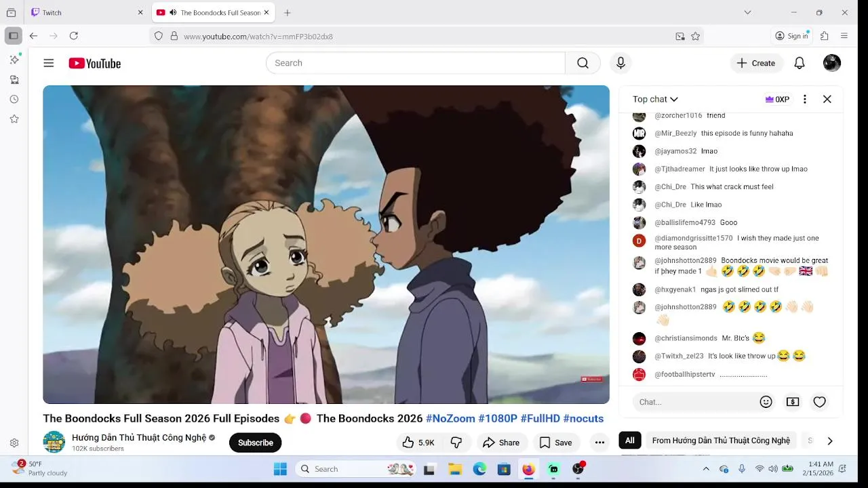The height and width of the screenshot is (488, 868).
Task: Show site security padlock info
Action: click(174, 37)
